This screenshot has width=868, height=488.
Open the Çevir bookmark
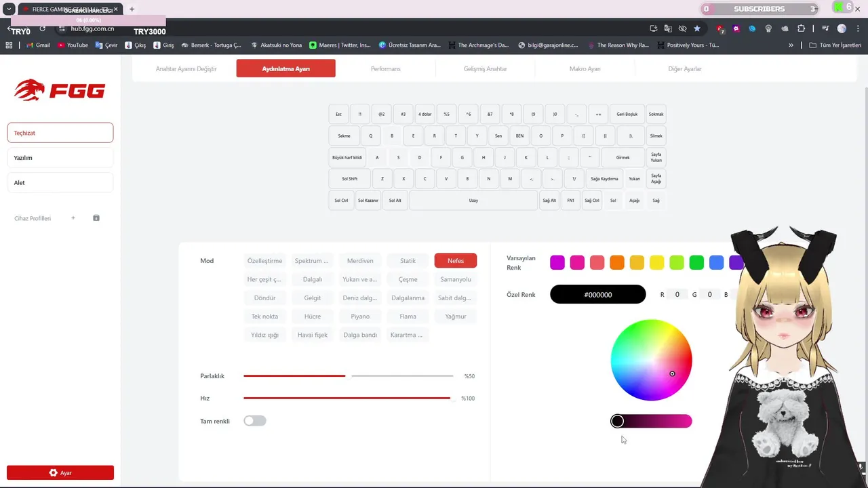pyautogui.click(x=106, y=45)
